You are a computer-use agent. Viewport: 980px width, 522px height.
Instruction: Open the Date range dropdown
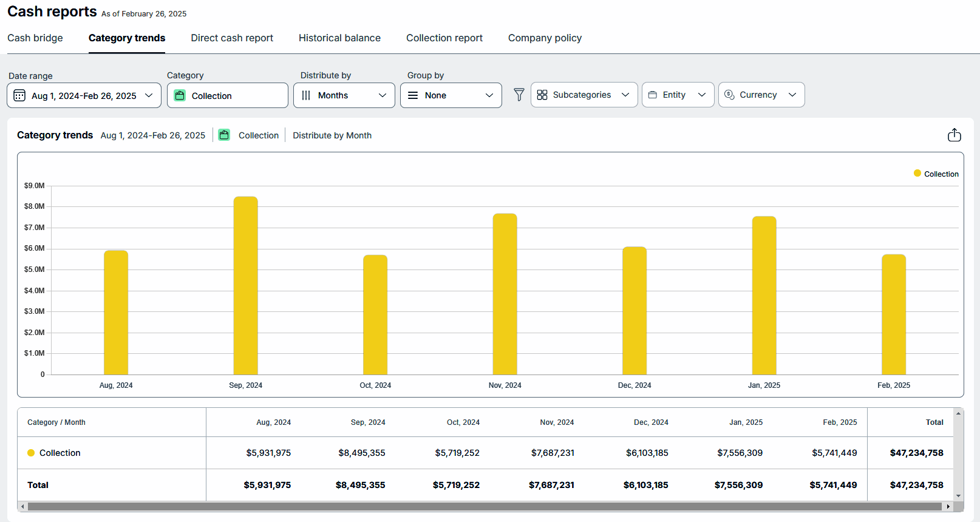click(84, 95)
